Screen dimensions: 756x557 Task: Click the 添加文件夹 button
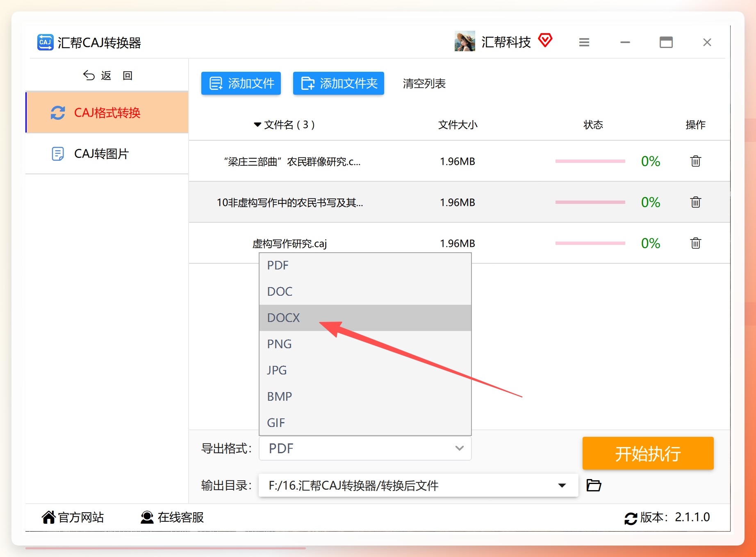[x=339, y=83]
